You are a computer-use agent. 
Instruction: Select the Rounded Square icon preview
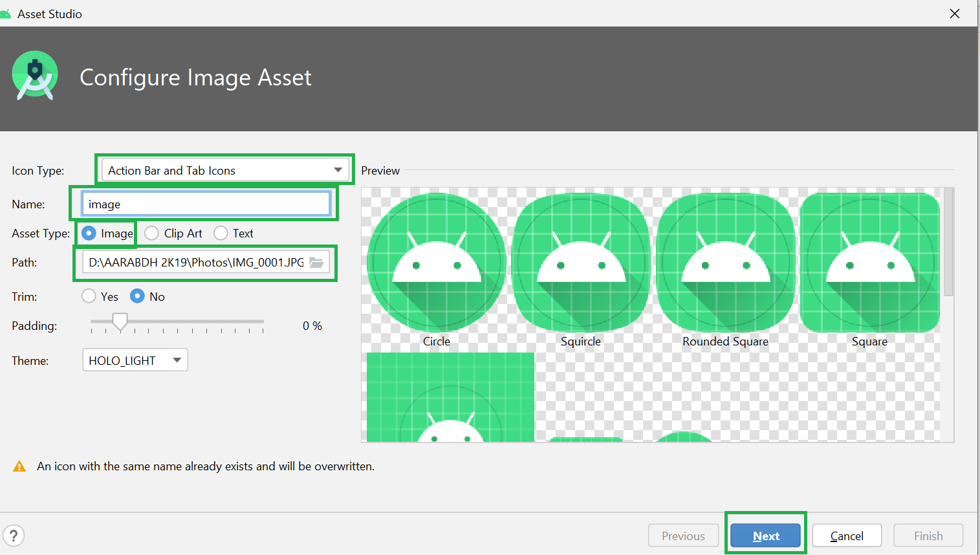click(x=725, y=263)
